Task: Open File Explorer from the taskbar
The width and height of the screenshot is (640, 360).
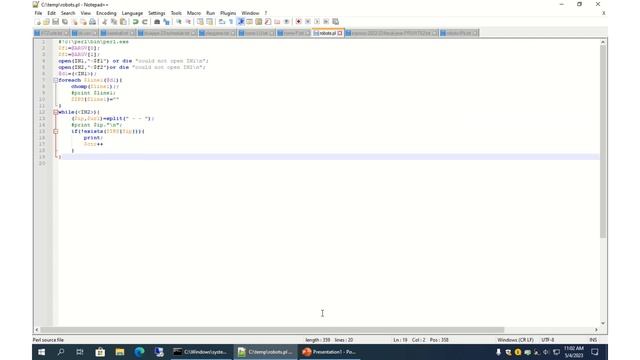Action: tap(120, 352)
